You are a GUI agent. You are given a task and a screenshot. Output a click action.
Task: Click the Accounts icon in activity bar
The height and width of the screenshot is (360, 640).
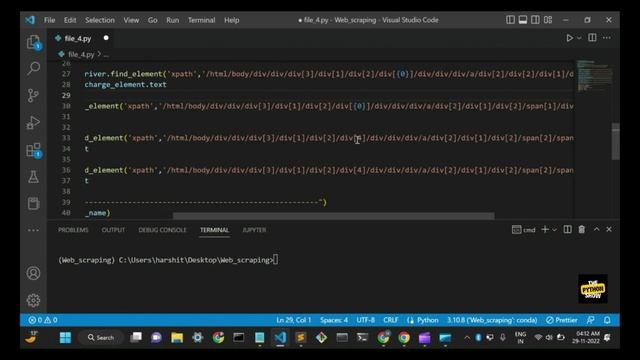click(33, 273)
